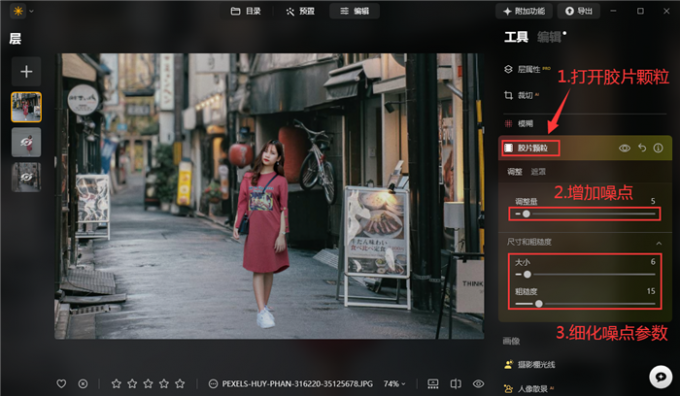
Task: Select the 调整 adjustments sub-tab
Action: (x=515, y=172)
